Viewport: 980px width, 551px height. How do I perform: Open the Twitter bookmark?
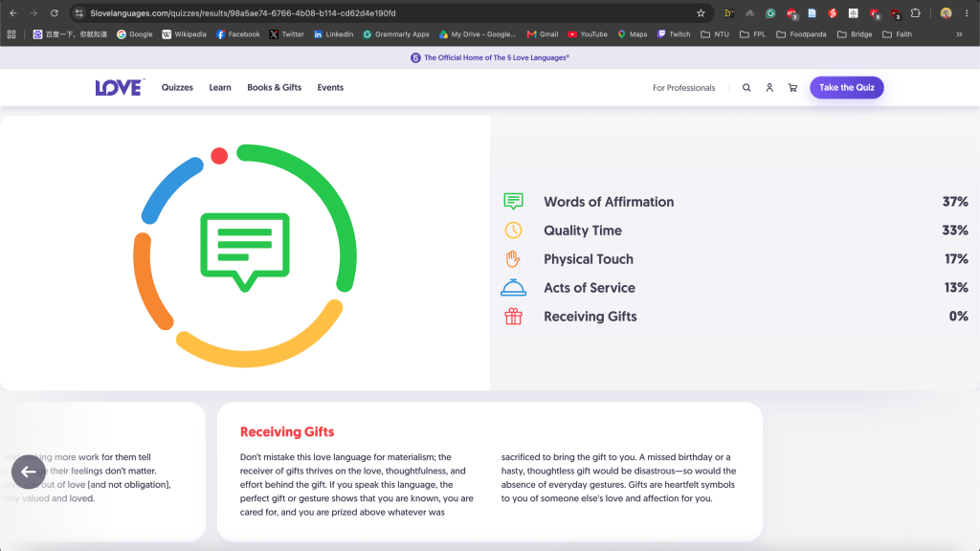286,34
